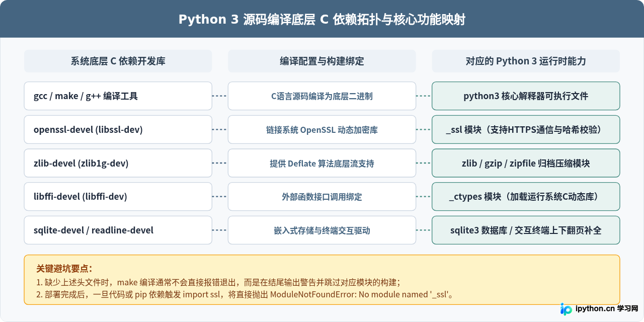Click the '链接系统 OpenSSL 动态加密库' box
This screenshot has width=644, height=322.
(322, 130)
